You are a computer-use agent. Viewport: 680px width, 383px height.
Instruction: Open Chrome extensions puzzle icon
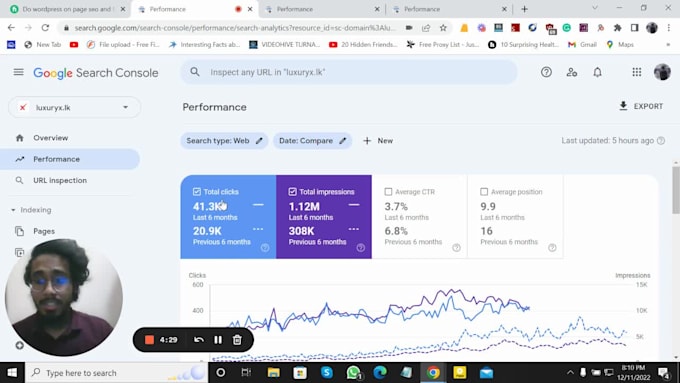click(617, 28)
